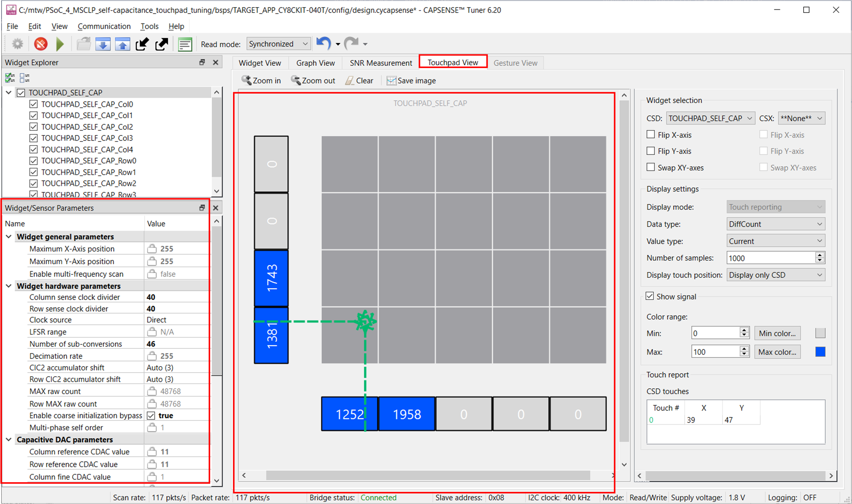Open CSX widget selection dropdown
The height and width of the screenshot is (504, 852).
[802, 118]
